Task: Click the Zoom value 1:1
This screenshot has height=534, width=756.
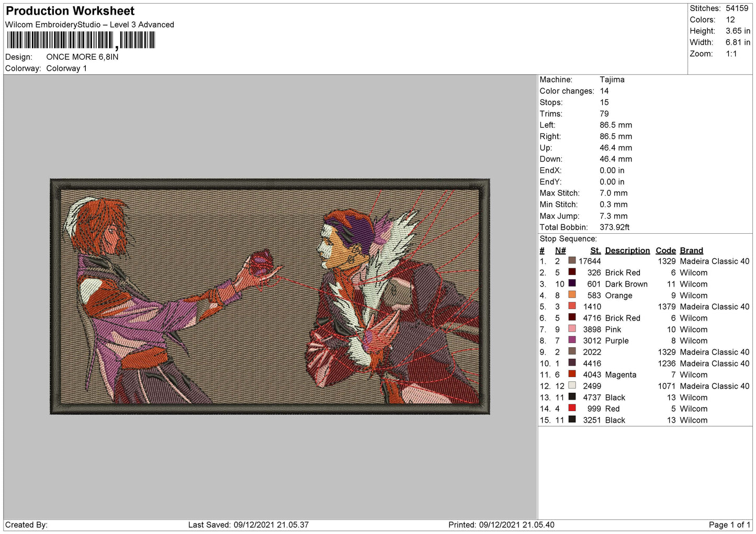Action: pos(731,54)
